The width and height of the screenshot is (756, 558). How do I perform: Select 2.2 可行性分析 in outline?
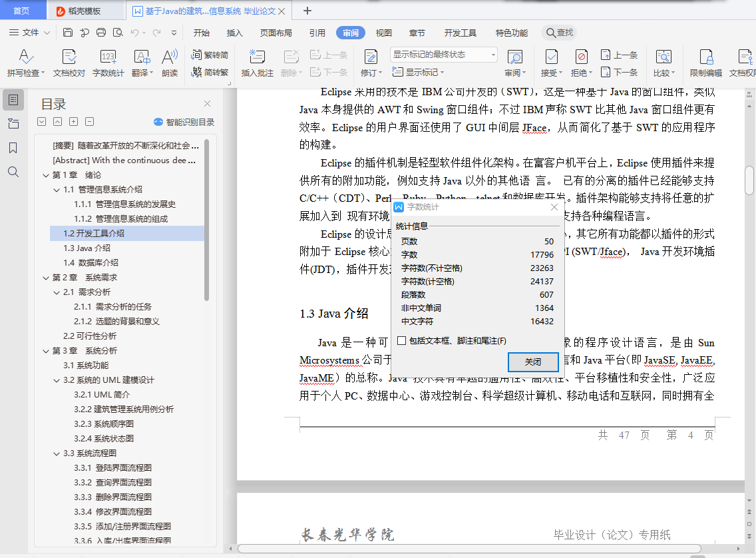pos(90,336)
